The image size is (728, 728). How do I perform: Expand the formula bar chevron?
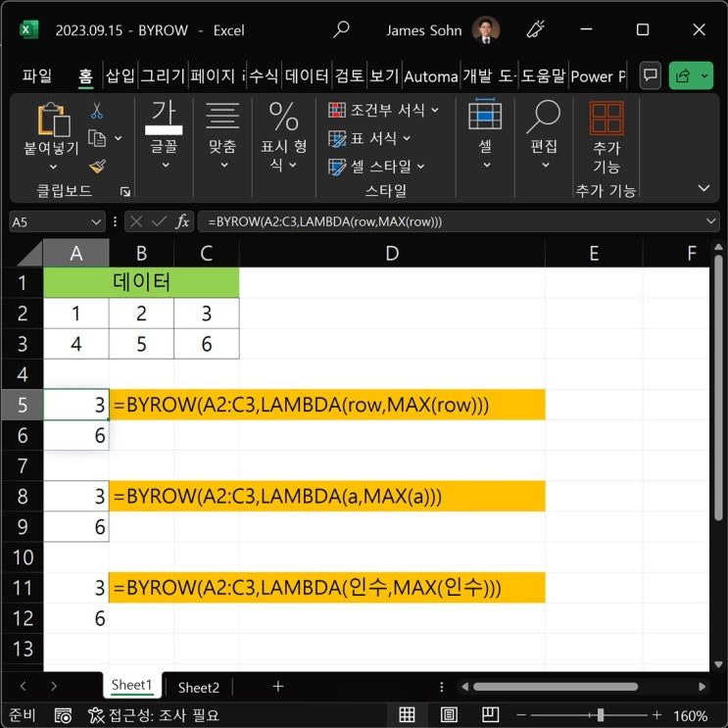click(710, 221)
